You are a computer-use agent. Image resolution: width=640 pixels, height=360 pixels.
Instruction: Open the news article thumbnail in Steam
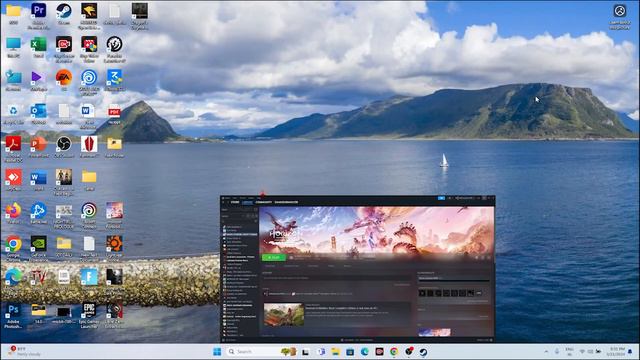[x=284, y=314]
